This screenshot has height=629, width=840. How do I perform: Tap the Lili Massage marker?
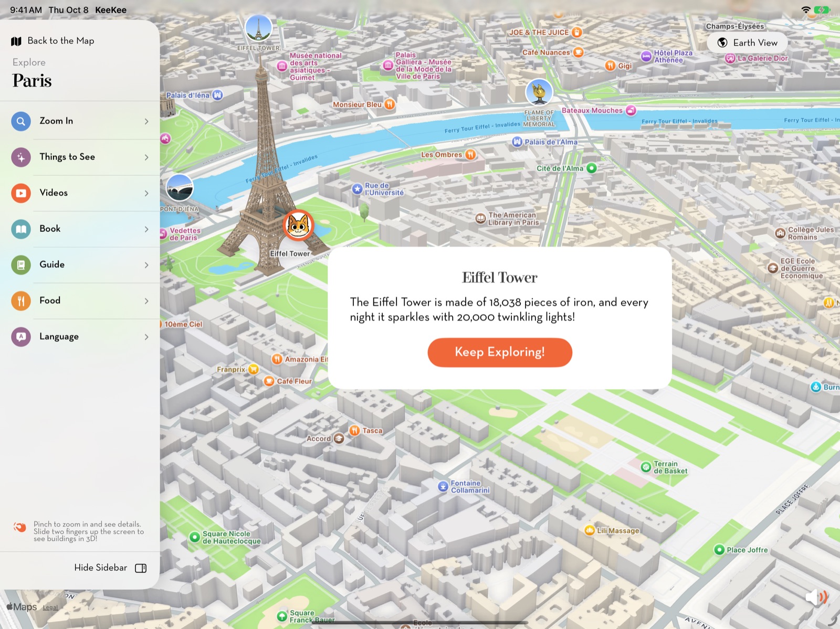click(x=589, y=530)
